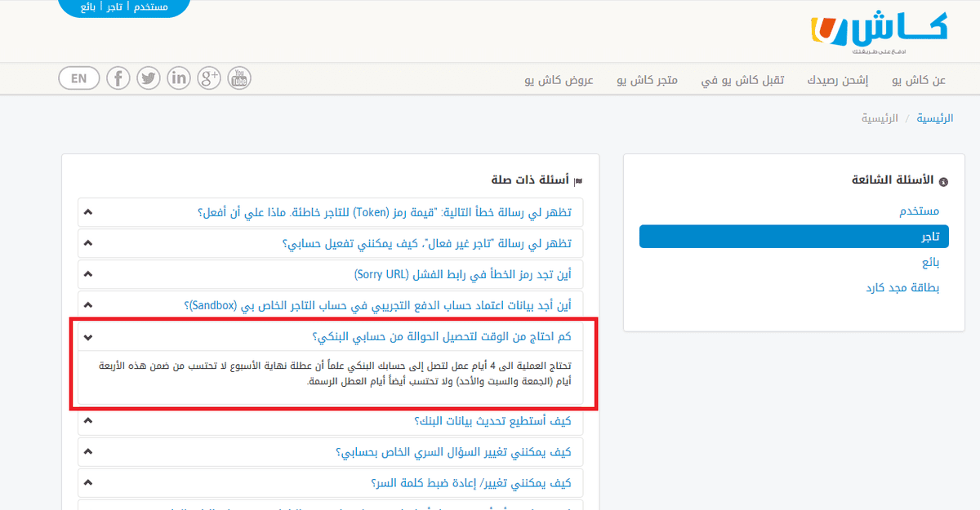Expand the Sorry URL error code question arrow
This screenshot has height=510, width=980.
pos(88,274)
